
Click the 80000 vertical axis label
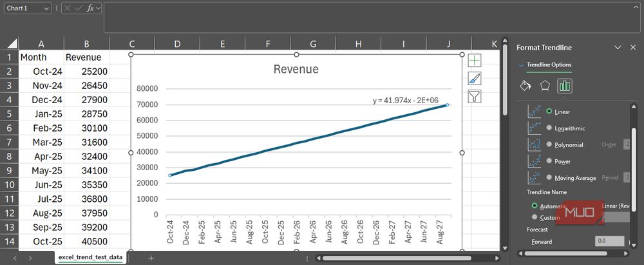[146, 88]
